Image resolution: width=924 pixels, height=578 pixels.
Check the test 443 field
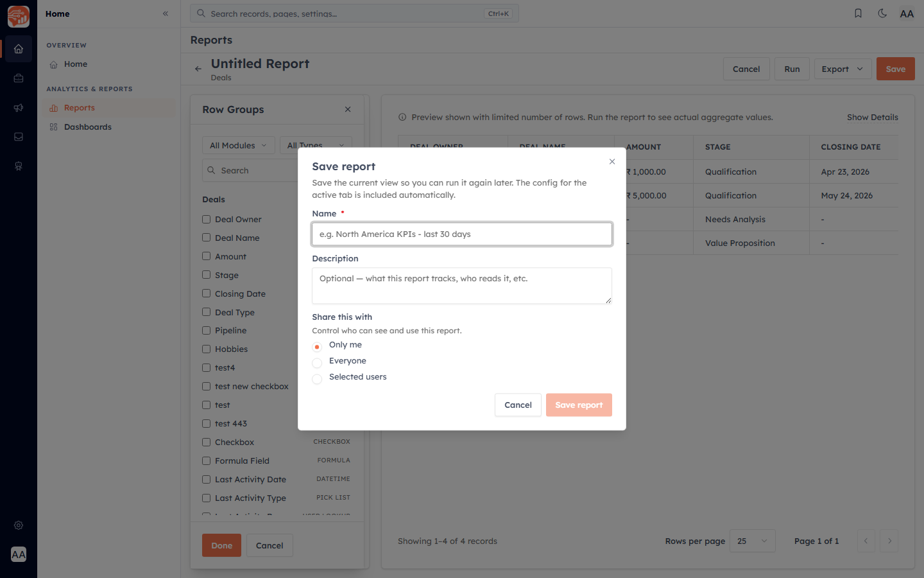tap(207, 424)
